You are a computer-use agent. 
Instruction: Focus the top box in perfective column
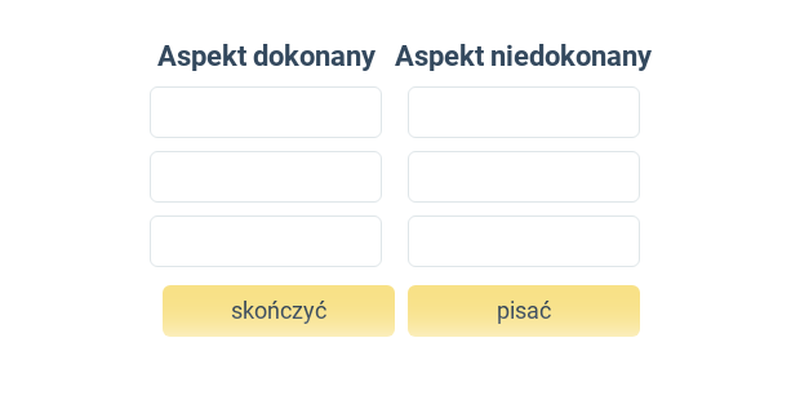point(266,112)
